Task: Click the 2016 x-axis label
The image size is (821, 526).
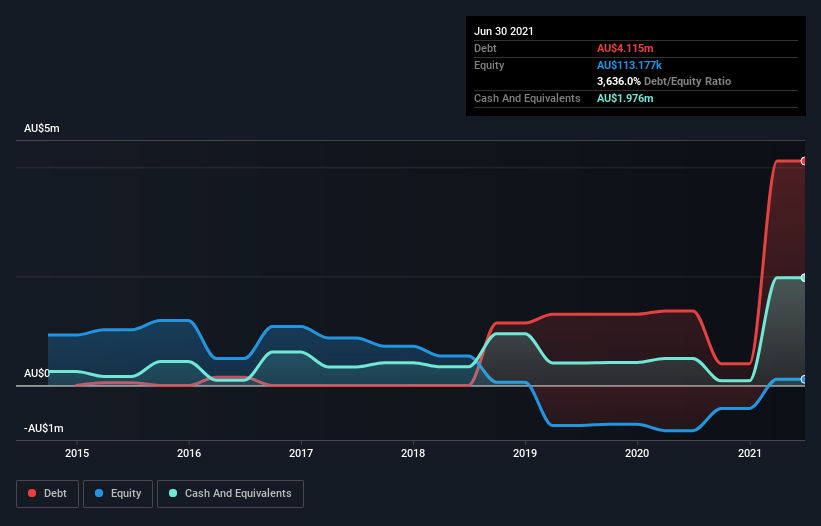Action: 189,453
